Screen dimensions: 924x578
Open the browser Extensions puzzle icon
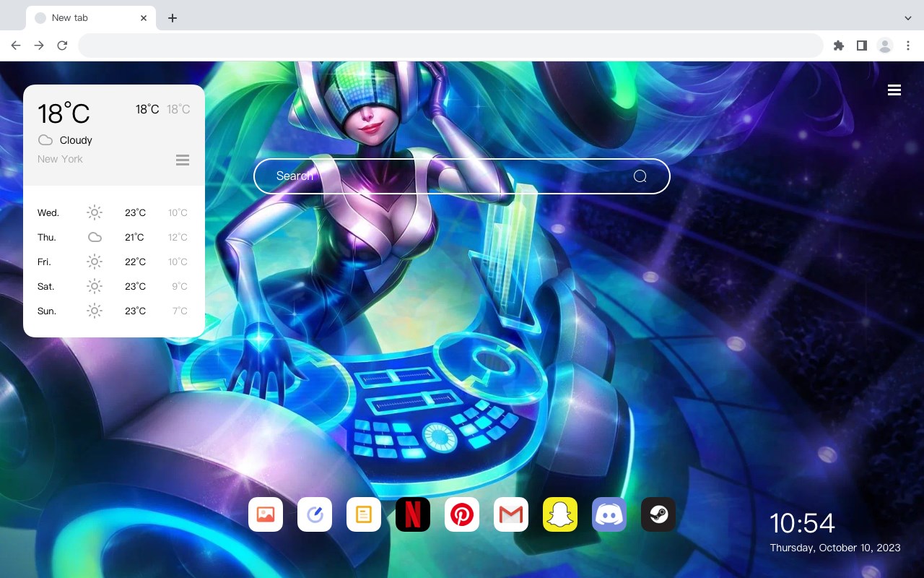pyautogui.click(x=839, y=46)
